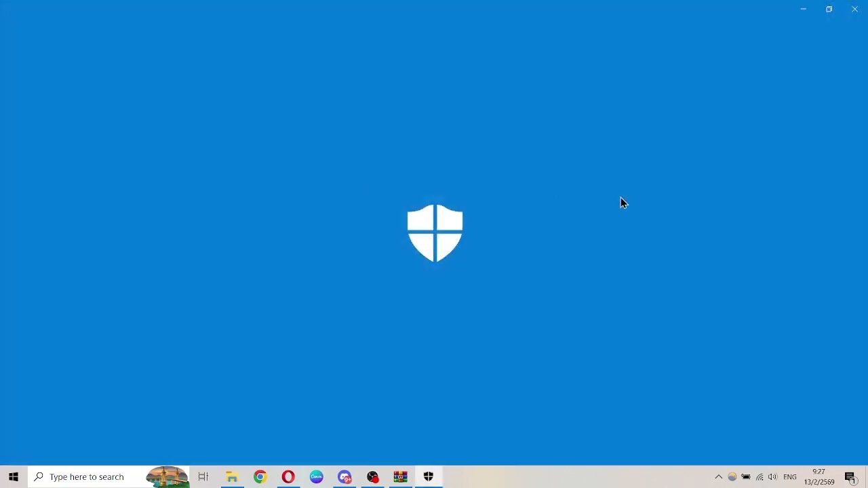
Task: Close the Windows Security window
Action: [x=854, y=9]
